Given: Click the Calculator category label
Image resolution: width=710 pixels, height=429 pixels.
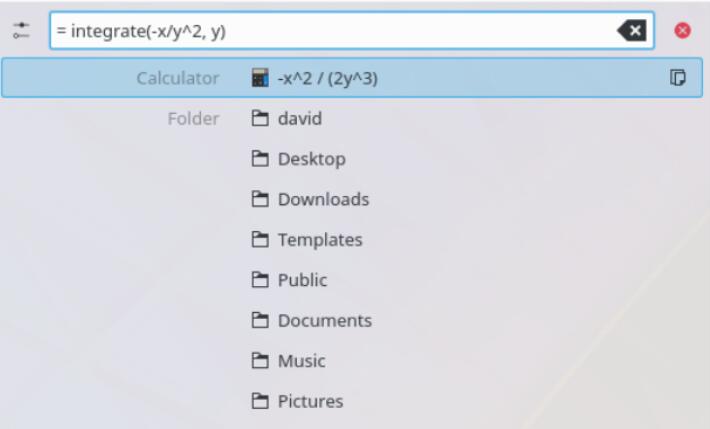Looking at the screenshot, I should (177, 78).
